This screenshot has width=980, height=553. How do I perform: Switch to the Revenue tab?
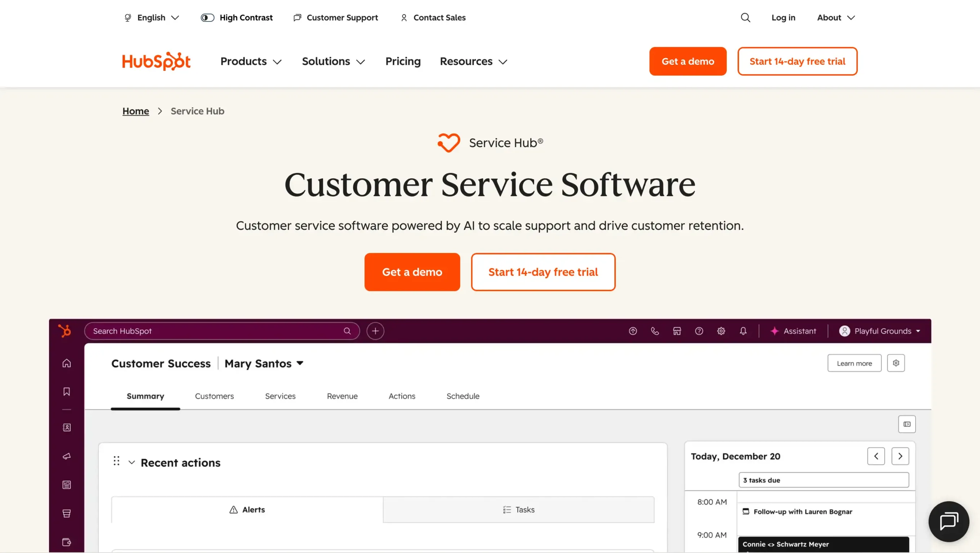click(x=342, y=396)
